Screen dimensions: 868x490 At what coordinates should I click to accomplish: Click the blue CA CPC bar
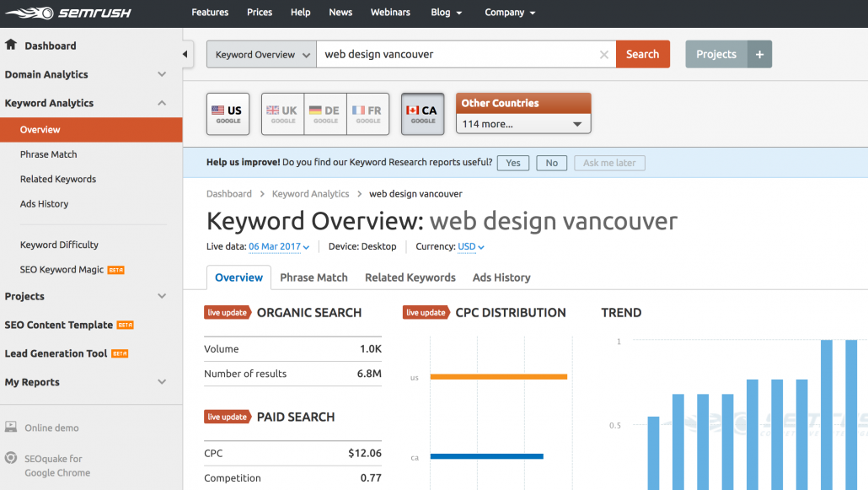pos(486,457)
